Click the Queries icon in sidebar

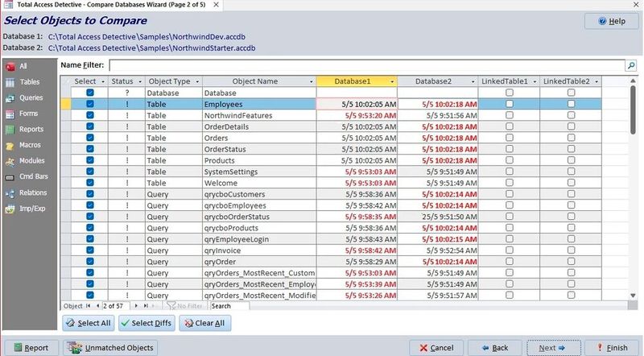pyautogui.click(x=10, y=98)
